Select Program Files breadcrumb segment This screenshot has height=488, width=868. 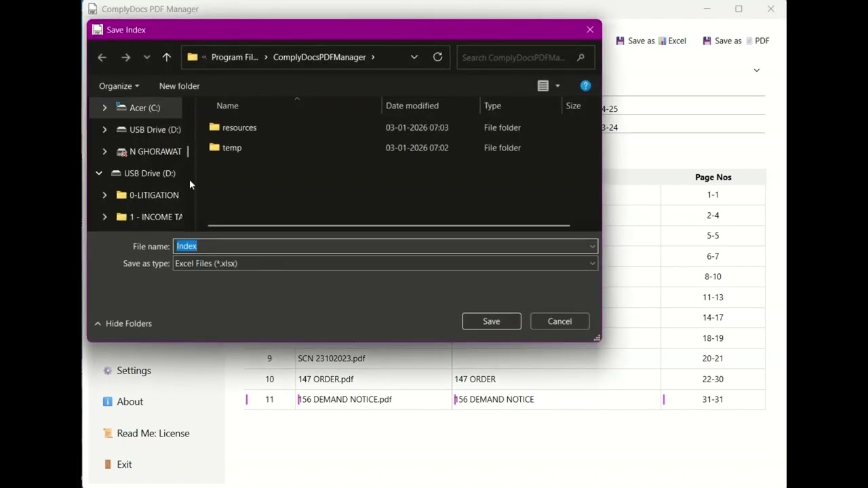235,58
